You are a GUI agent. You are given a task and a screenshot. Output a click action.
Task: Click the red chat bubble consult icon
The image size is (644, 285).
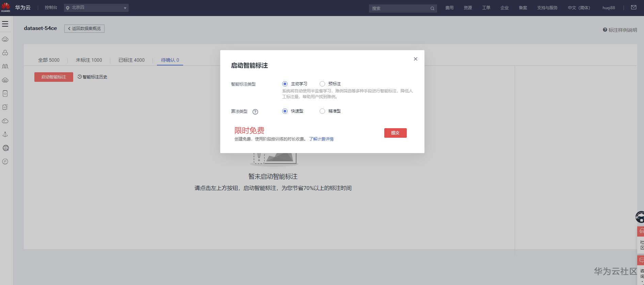(641, 260)
